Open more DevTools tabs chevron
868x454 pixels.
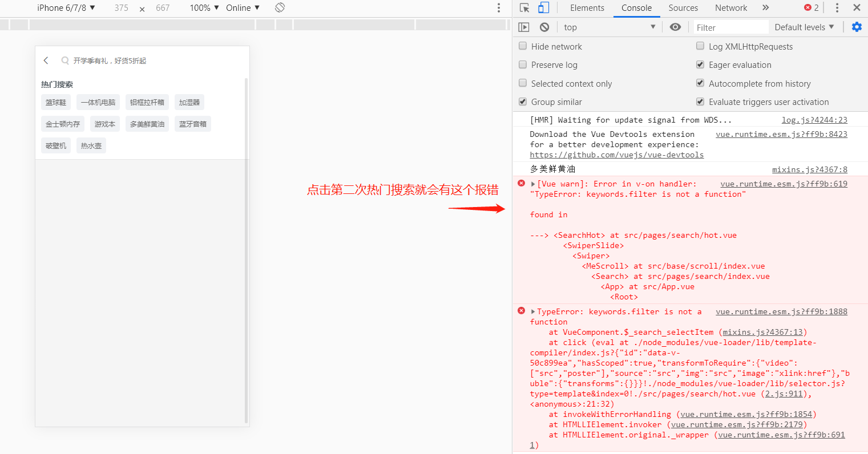pyautogui.click(x=765, y=7)
